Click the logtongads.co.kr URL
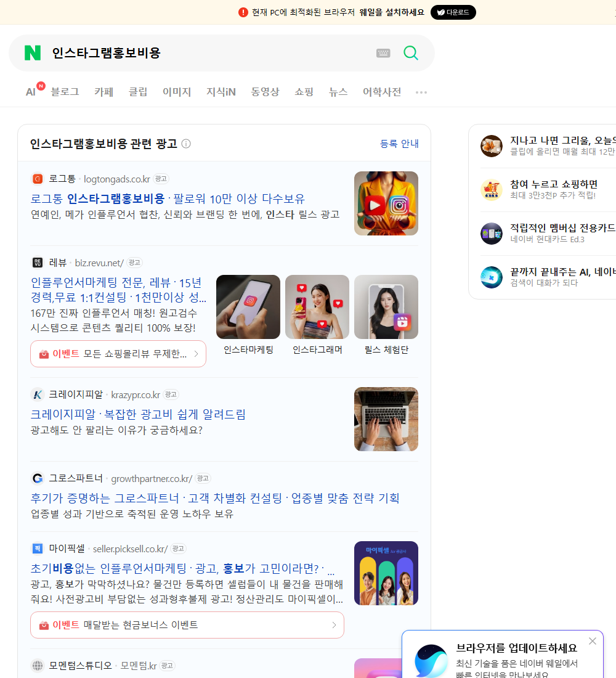This screenshot has height=678, width=616. 116,179
